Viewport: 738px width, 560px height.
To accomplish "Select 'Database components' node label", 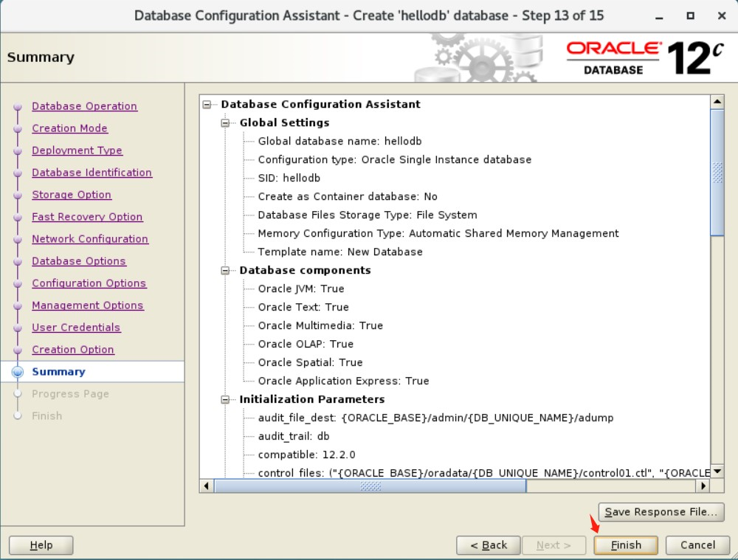I will [305, 271].
